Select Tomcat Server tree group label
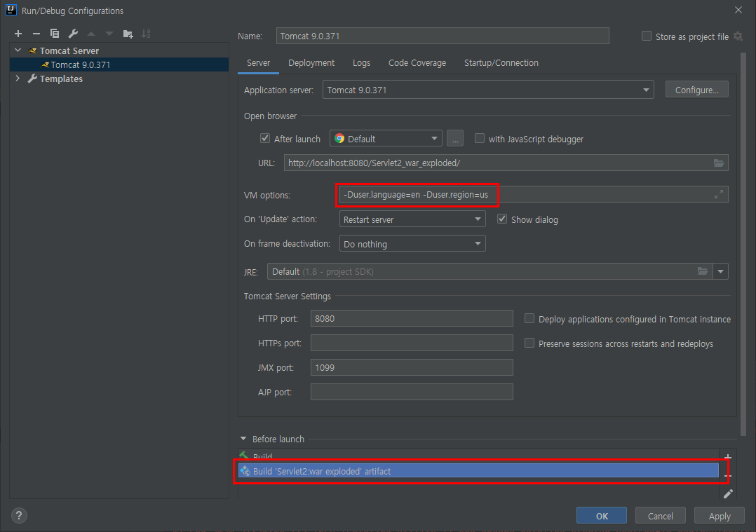 tap(69, 50)
